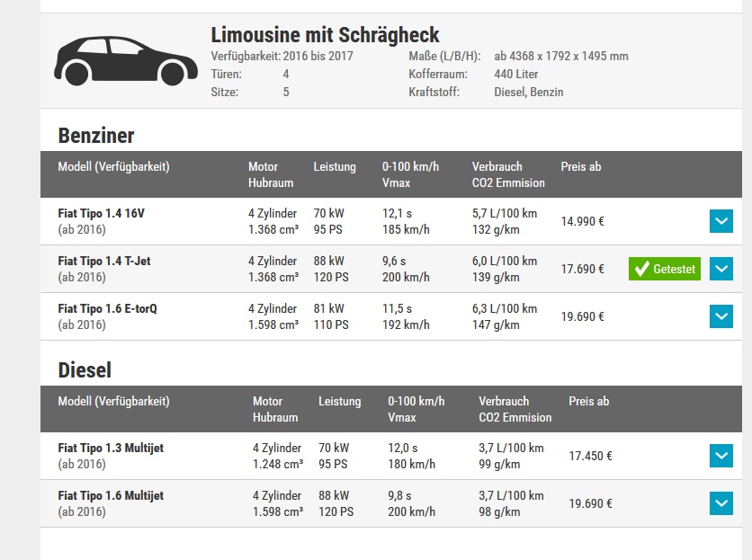Screen dimensions: 752x560
Task: Open the Fiat Tipo 1.4 16V model name
Action: pos(101,214)
